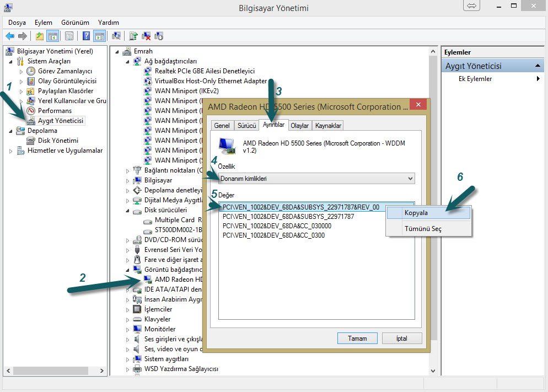Close the AMD Radeon properties dialog
The width and height of the screenshot is (548, 392).
(x=418, y=104)
